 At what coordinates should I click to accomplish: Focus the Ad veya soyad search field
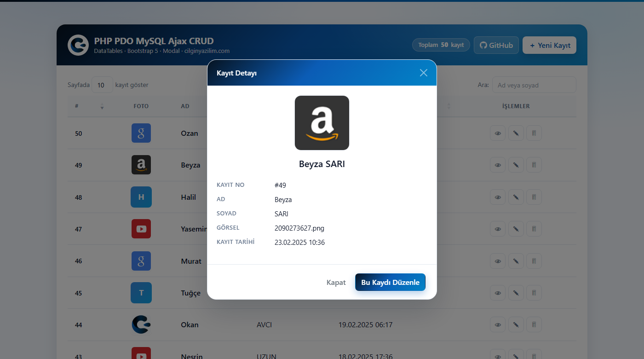(534, 85)
